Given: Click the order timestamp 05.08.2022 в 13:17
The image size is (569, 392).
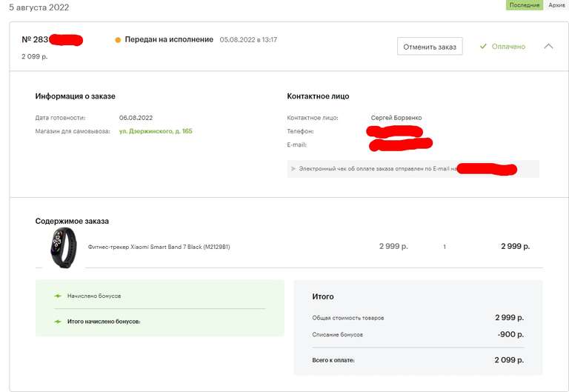Looking at the screenshot, I should point(248,39).
